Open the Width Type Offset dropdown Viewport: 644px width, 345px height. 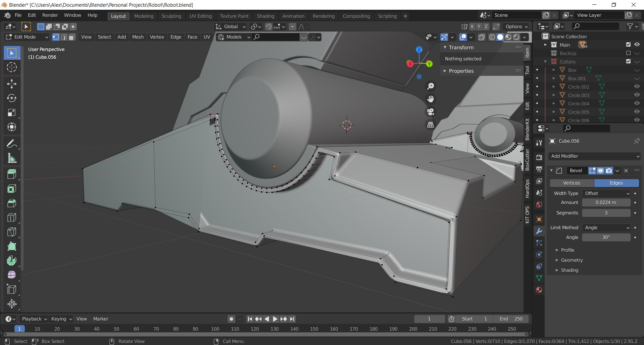point(606,193)
